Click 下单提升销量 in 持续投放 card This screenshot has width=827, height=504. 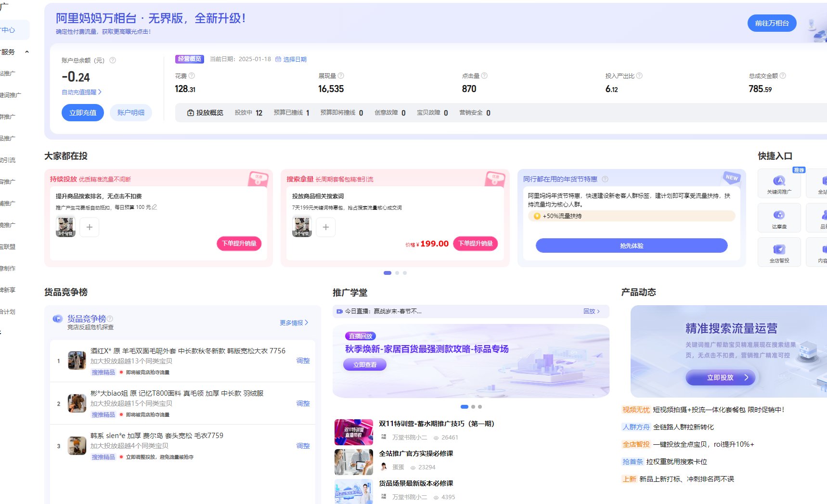(239, 244)
